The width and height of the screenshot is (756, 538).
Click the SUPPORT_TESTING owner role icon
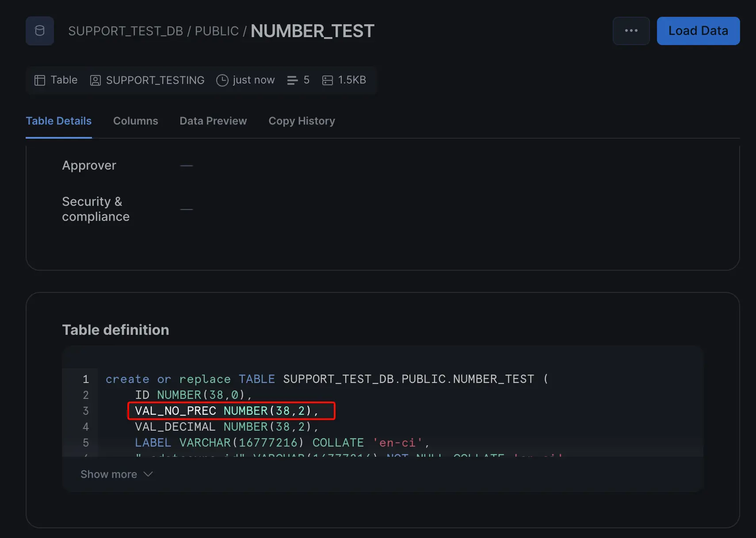(x=95, y=80)
